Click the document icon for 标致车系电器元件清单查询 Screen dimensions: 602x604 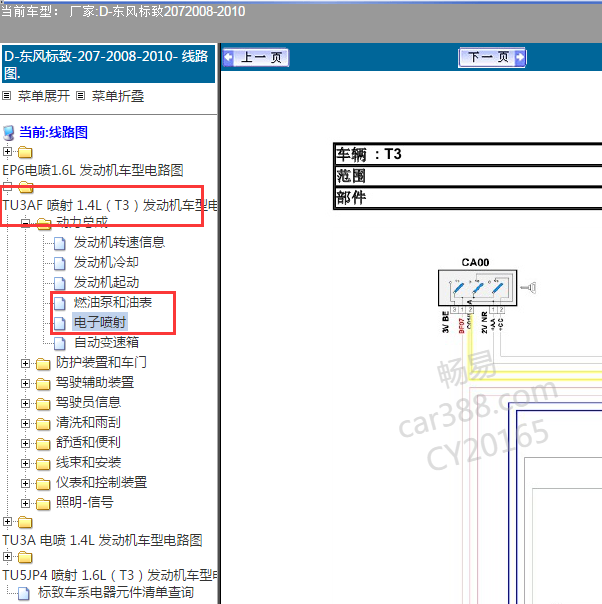pos(23,593)
